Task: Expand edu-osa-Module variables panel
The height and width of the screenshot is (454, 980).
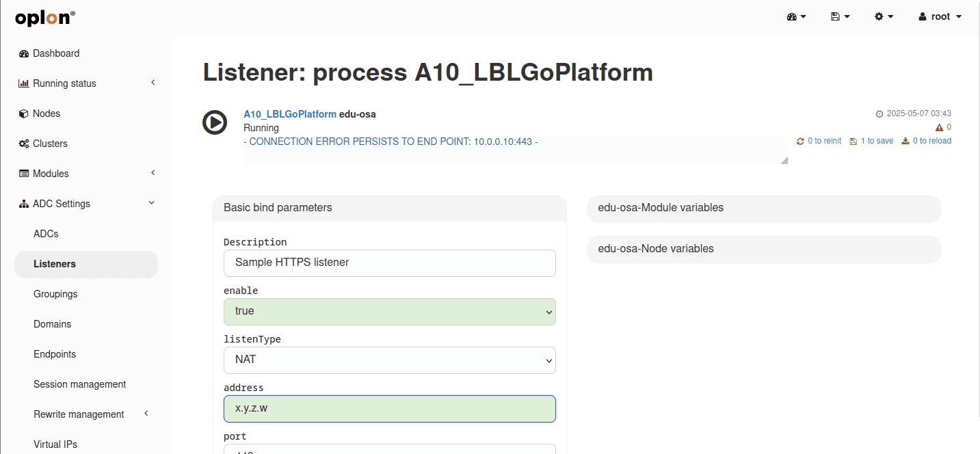Action: point(764,208)
